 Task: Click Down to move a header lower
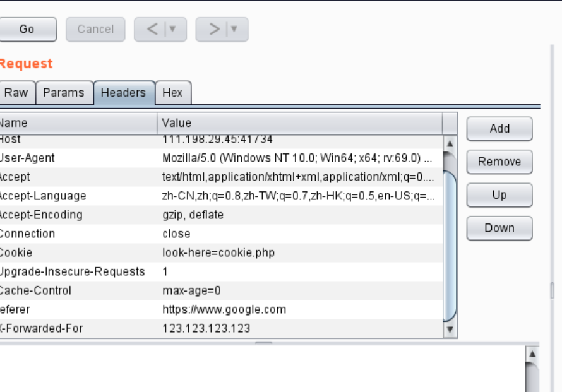click(x=499, y=228)
